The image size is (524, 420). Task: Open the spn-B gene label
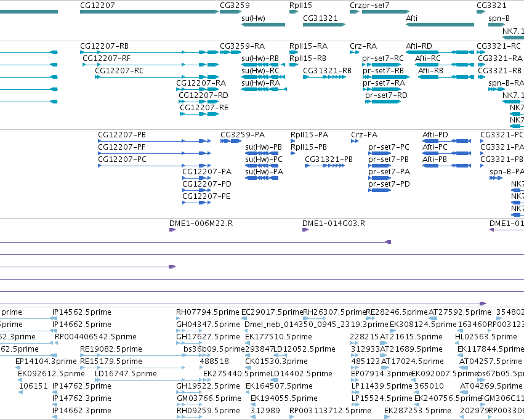[499, 18]
